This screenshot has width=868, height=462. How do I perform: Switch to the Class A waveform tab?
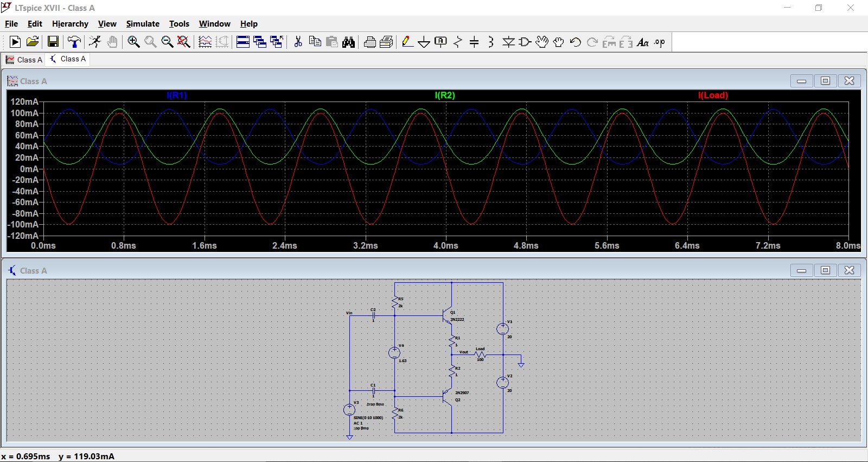tap(24, 60)
